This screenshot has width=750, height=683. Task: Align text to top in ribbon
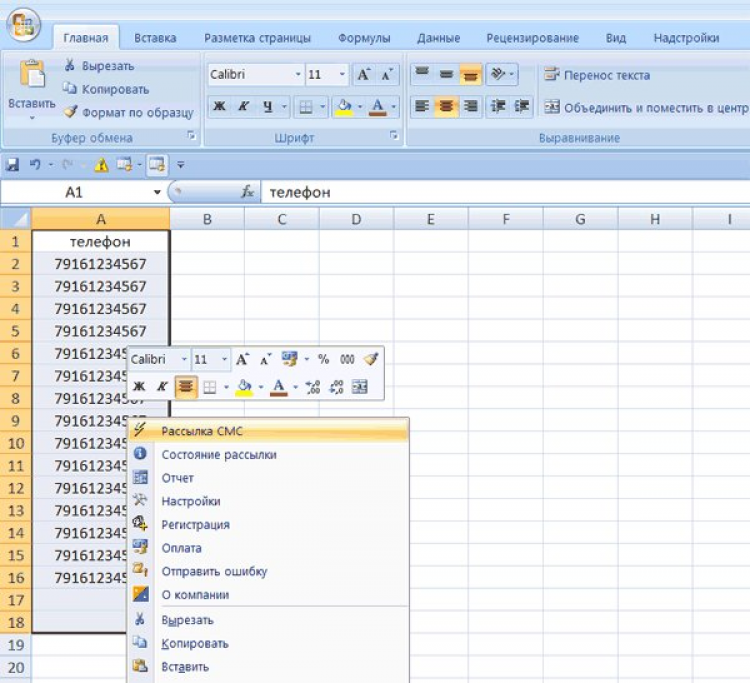coord(422,74)
